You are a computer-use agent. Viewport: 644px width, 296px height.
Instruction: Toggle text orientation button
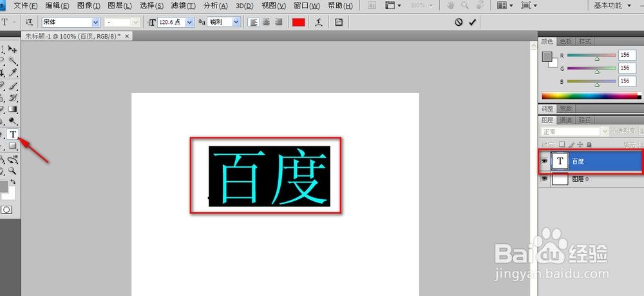29,22
